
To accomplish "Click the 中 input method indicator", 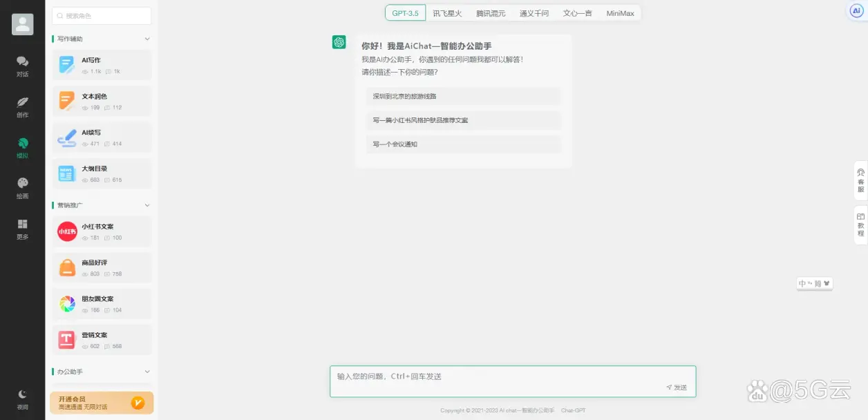I will point(802,284).
